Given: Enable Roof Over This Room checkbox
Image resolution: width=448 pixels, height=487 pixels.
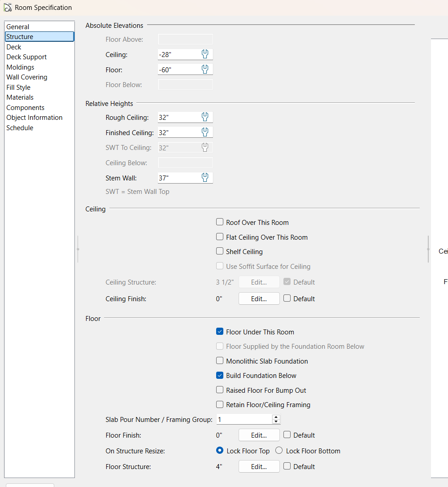Looking at the screenshot, I should point(220,222).
